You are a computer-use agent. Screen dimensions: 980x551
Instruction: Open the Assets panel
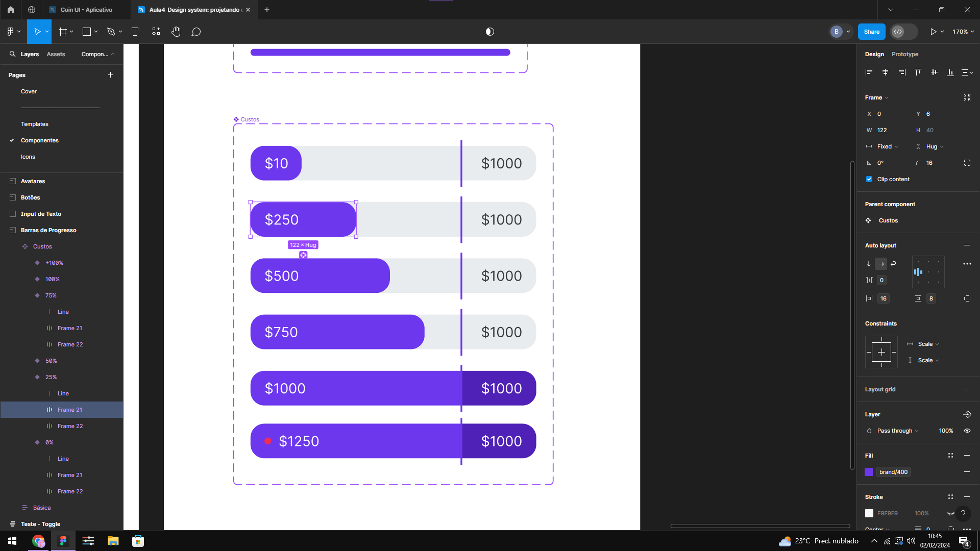coord(56,54)
